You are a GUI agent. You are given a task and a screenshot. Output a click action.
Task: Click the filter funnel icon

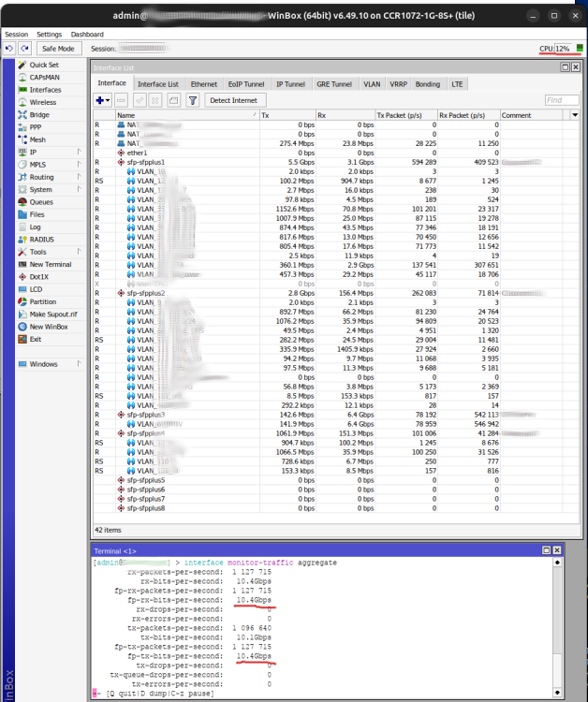[x=193, y=100]
